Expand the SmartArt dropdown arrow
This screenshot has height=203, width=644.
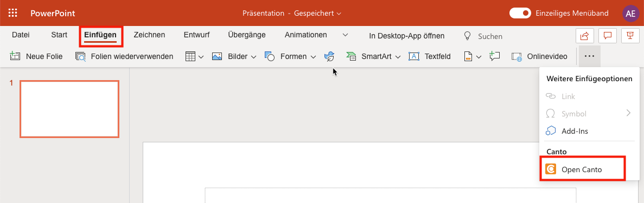(398, 57)
